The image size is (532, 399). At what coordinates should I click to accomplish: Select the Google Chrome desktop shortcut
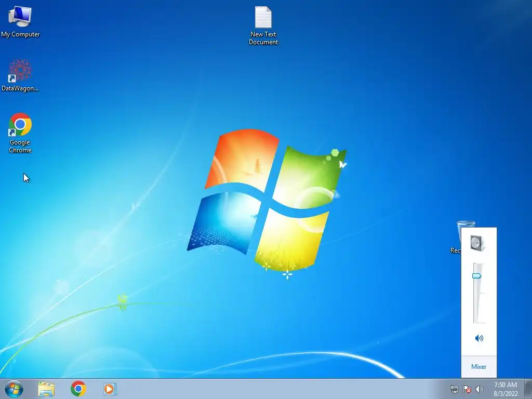click(x=20, y=132)
